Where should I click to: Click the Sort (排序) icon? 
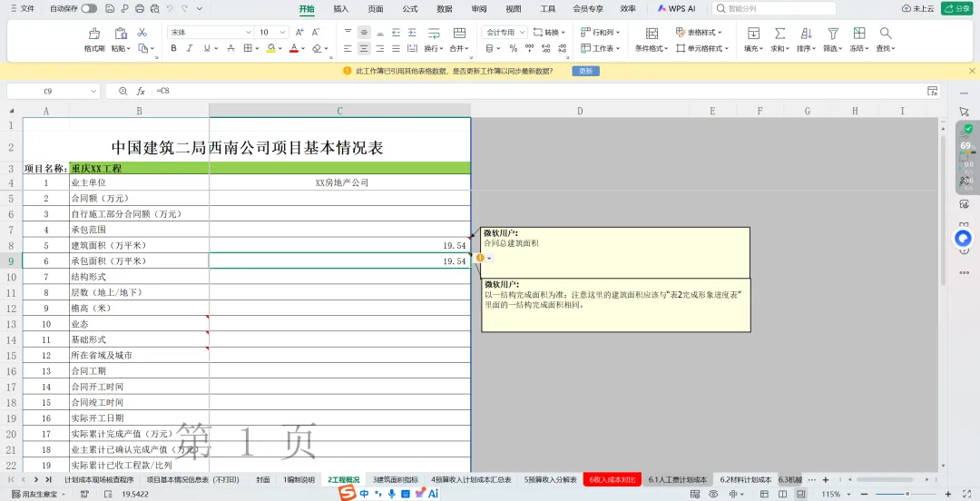(807, 34)
